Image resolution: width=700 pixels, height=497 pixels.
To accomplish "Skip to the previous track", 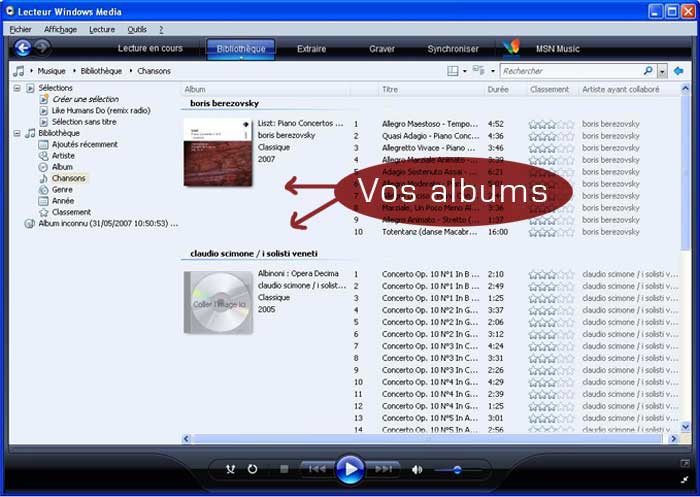I will pos(316,469).
